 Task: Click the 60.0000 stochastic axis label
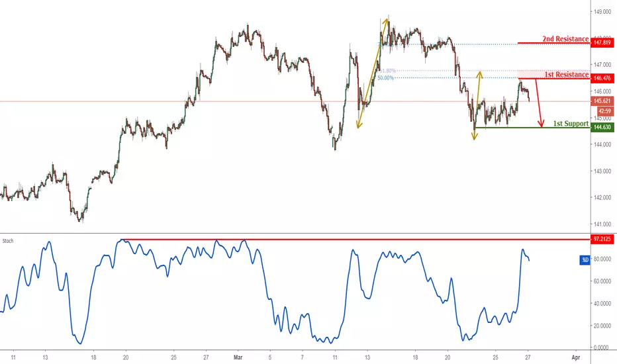[x=602, y=281]
